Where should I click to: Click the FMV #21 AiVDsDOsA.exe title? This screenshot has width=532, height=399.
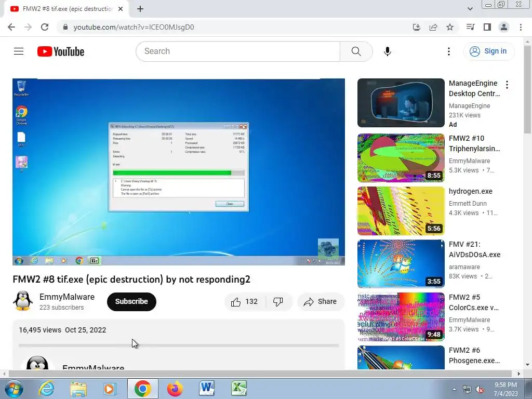pyautogui.click(x=475, y=249)
